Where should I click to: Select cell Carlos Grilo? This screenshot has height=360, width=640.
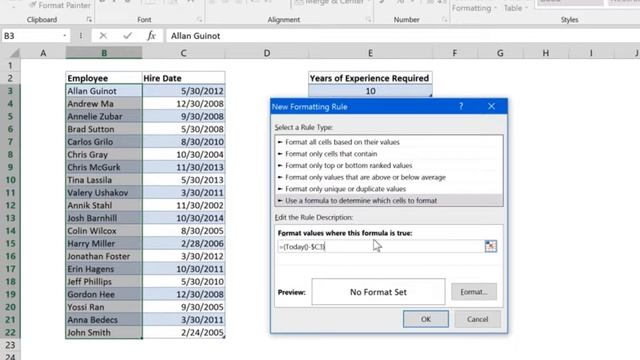tap(104, 142)
